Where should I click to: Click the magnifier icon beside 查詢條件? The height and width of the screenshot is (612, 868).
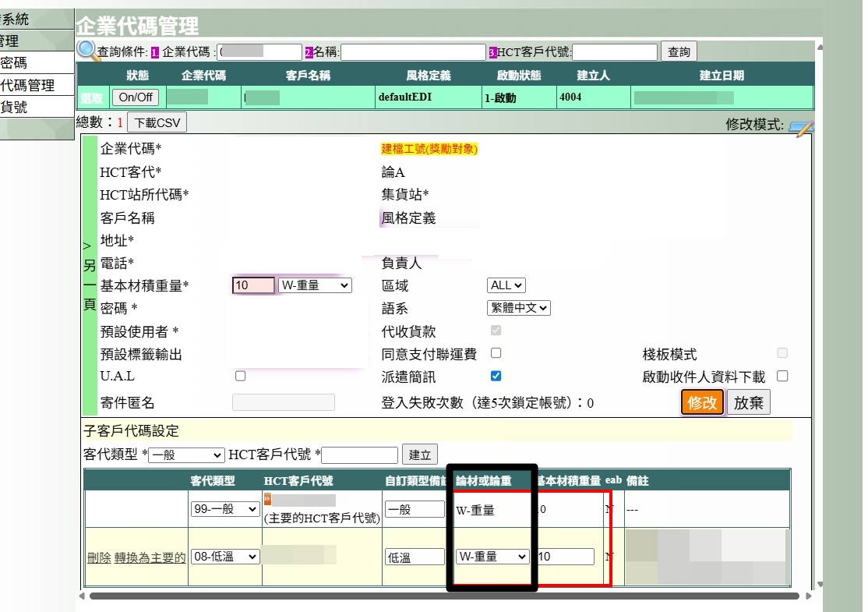coord(86,51)
